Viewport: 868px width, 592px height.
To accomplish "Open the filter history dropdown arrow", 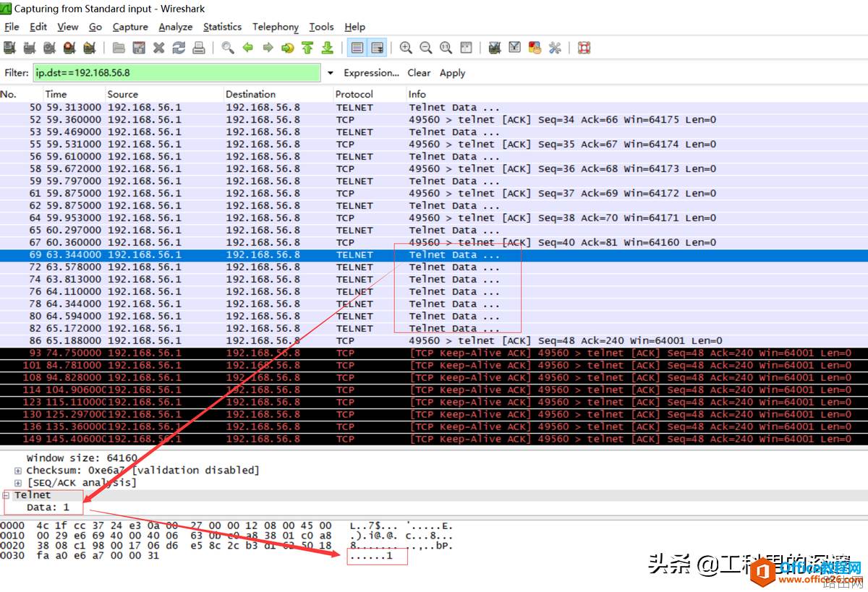I will pyautogui.click(x=331, y=73).
